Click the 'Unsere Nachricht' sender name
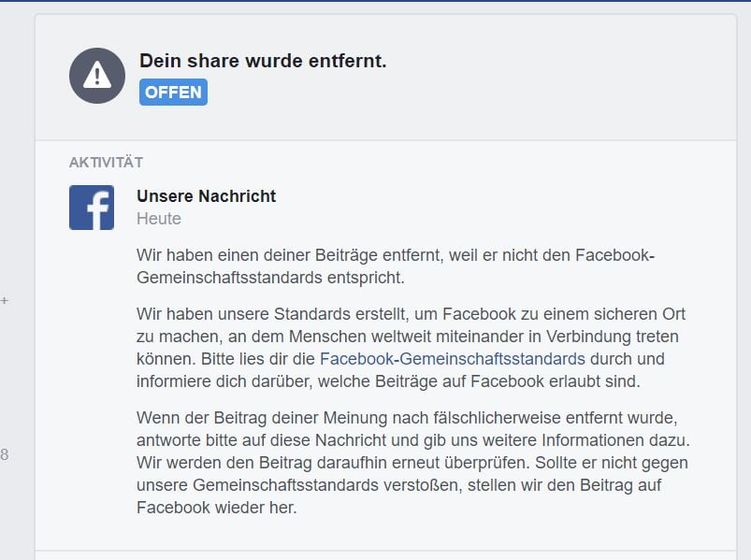This screenshot has width=751, height=560. (206, 196)
